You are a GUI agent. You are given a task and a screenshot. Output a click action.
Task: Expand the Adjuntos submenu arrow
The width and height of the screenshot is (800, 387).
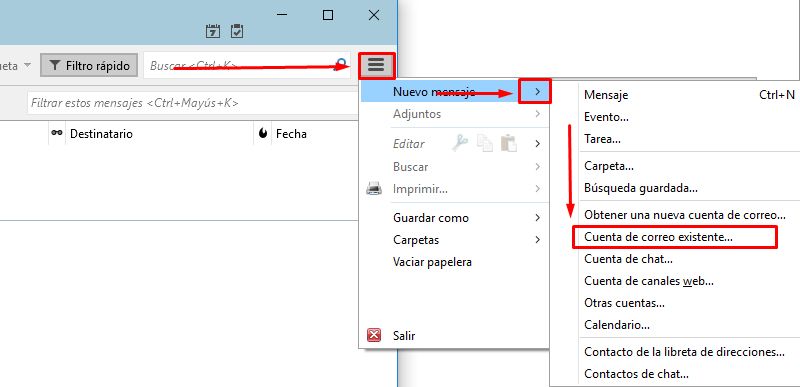[537, 114]
